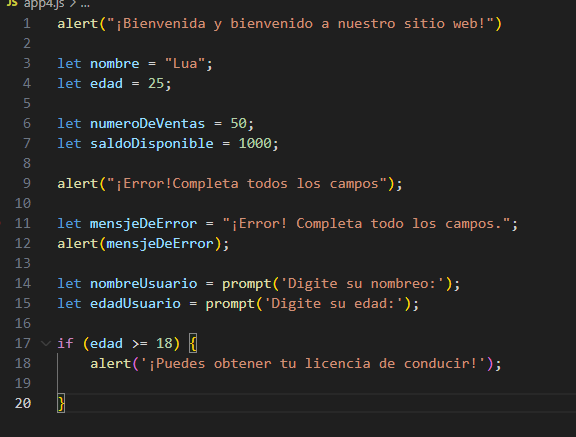Click 'mensjeDeError' declaration on line 11

(x=143, y=224)
